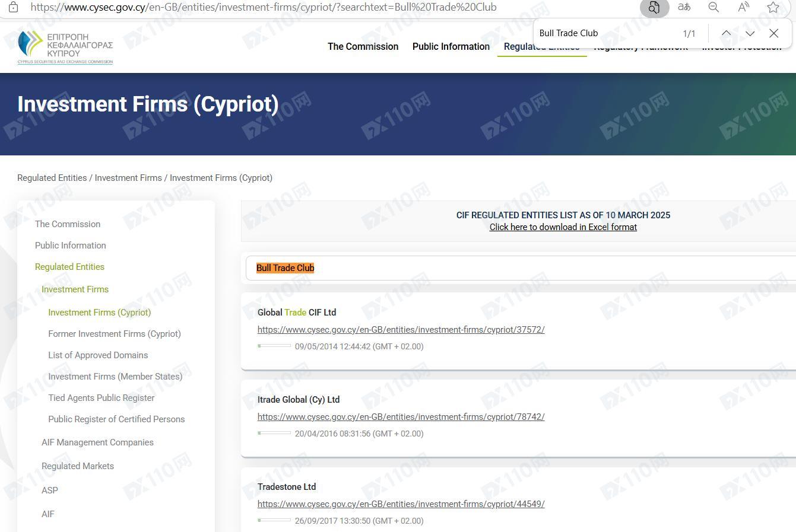The width and height of the screenshot is (796, 532).
Task: Go to previous find result
Action: click(x=726, y=33)
